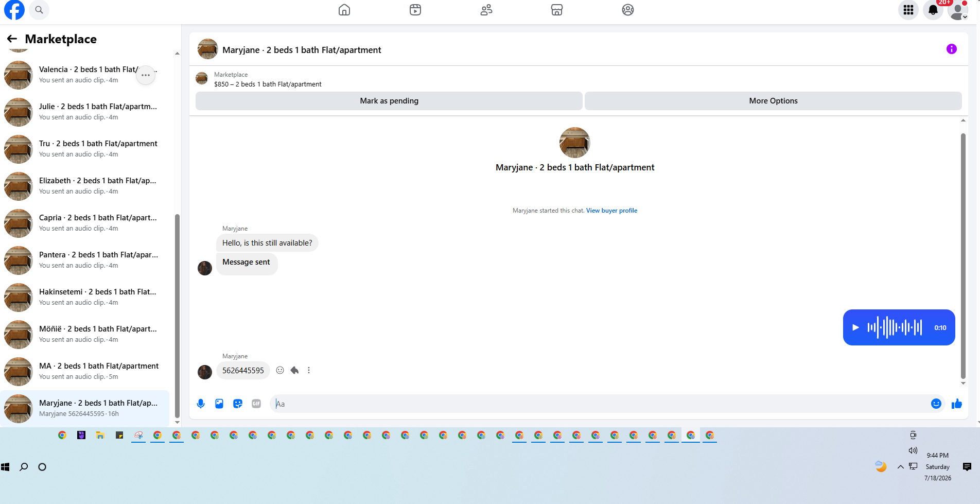
Task: Click the large Maryjane listing thumbnail
Action: (575, 143)
